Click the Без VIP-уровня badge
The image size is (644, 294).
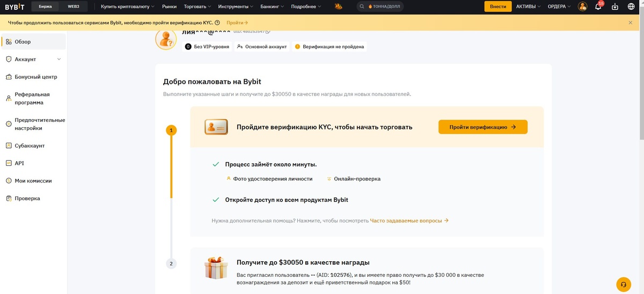pyautogui.click(x=207, y=47)
